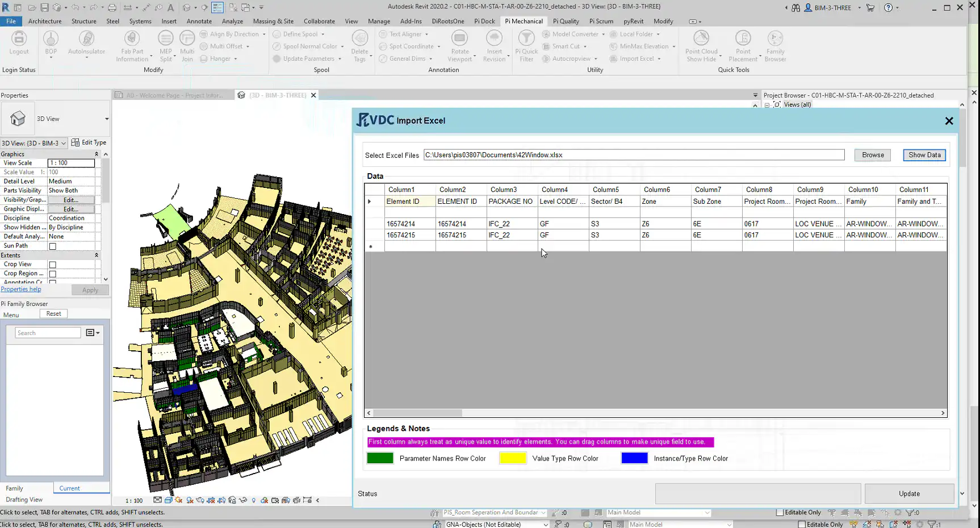Switch to the Systems ribbon tab
Viewport: 980px width, 528px height.
pyautogui.click(x=140, y=21)
